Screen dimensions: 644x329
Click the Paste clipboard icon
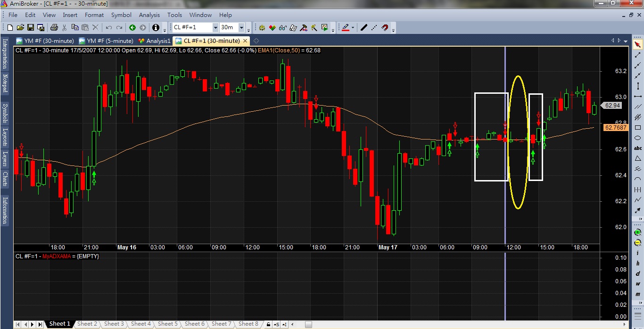pos(85,28)
